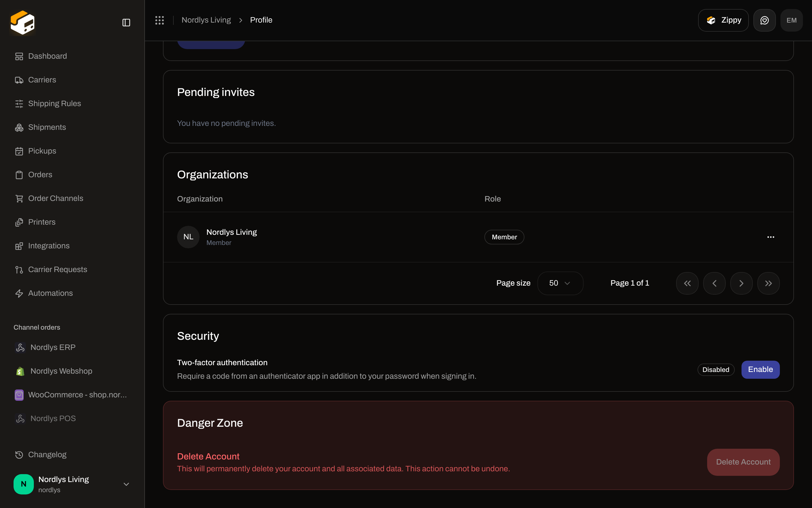Open the EM user avatar menu
The width and height of the screenshot is (812, 508).
pyautogui.click(x=791, y=20)
